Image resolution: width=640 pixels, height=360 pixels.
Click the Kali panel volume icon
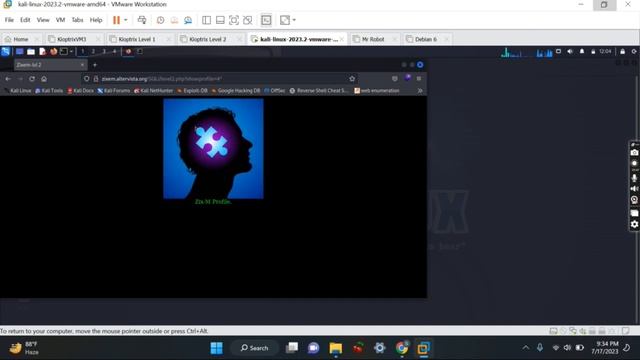570,51
